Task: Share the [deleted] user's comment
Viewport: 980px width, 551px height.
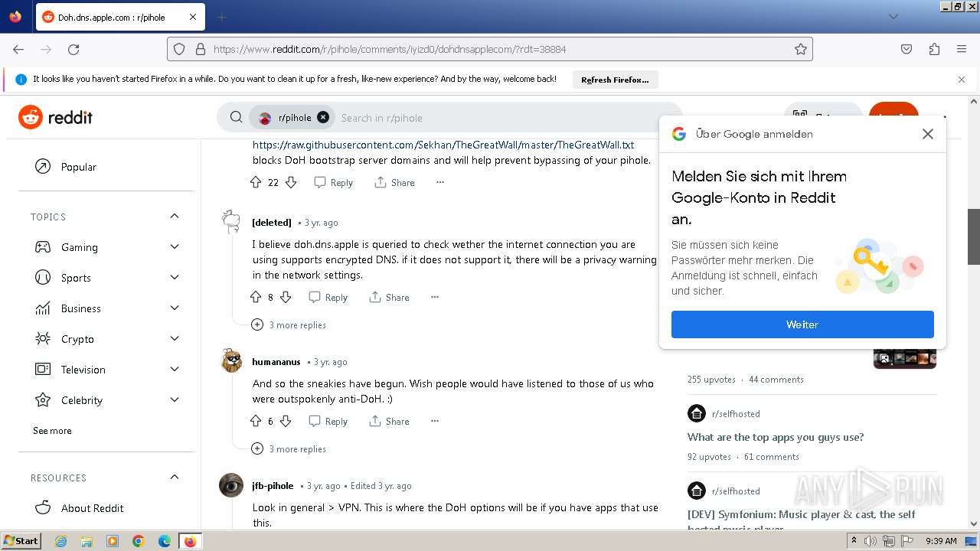Action: tap(389, 297)
